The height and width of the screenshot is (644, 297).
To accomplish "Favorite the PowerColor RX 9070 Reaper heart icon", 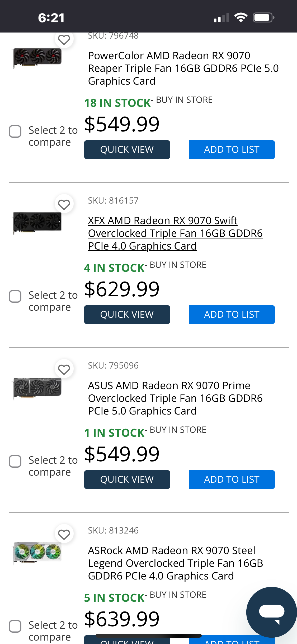I will coord(64,40).
